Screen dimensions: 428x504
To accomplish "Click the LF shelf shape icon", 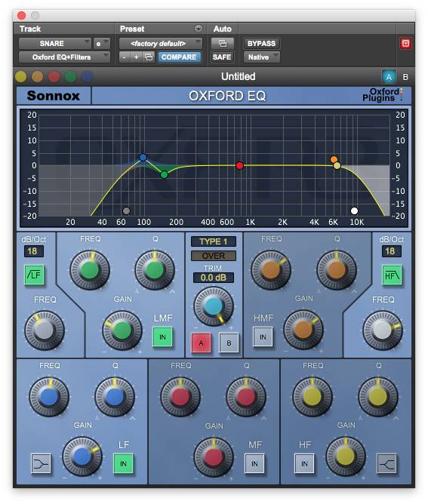I will pos(41,463).
